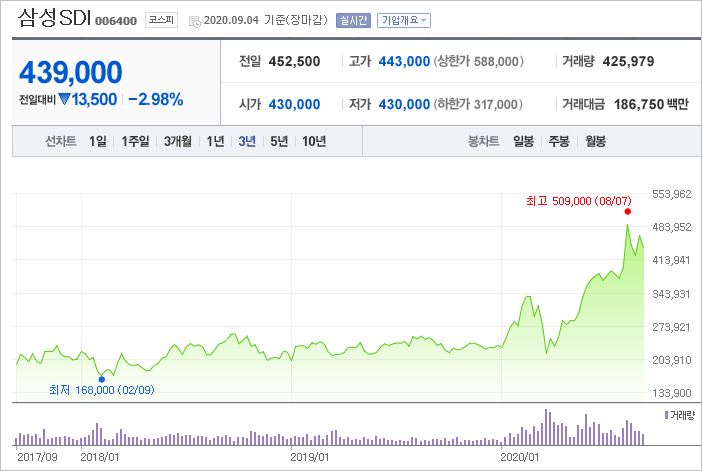
Task: Select the 10년 line chart tab
Action: pyautogui.click(x=314, y=141)
